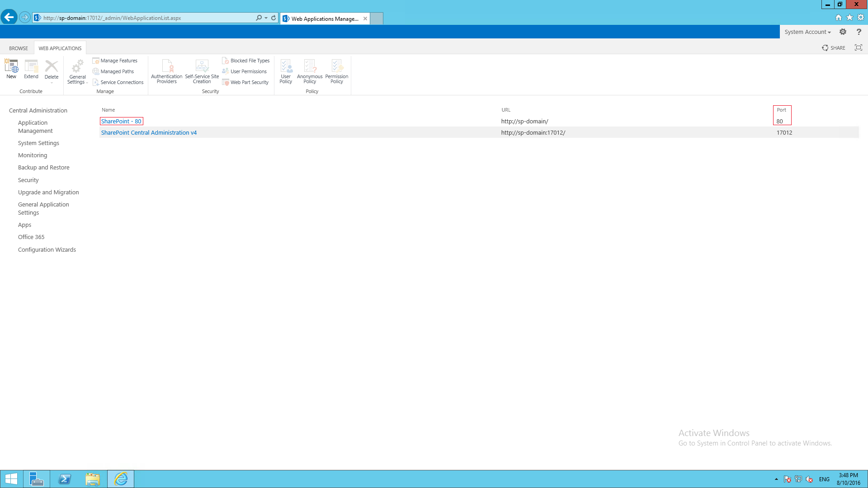The width and height of the screenshot is (868, 488).
Task: Open Blocked File Types
Action: tap(246, 61)
